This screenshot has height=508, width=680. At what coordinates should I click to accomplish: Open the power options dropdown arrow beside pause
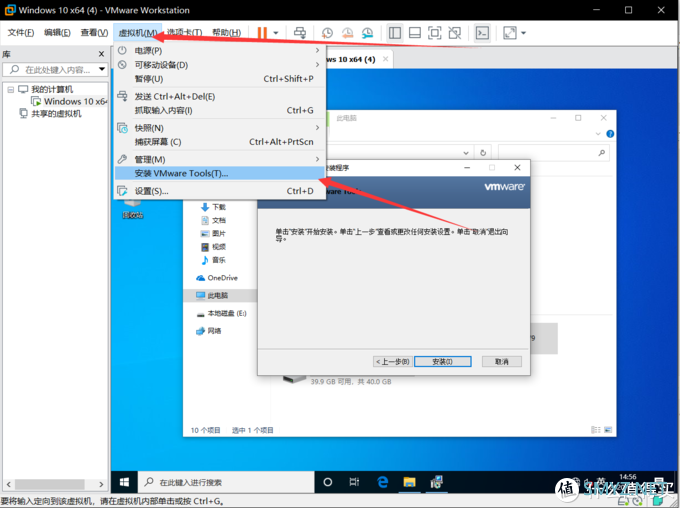click(x=275, y=33)
